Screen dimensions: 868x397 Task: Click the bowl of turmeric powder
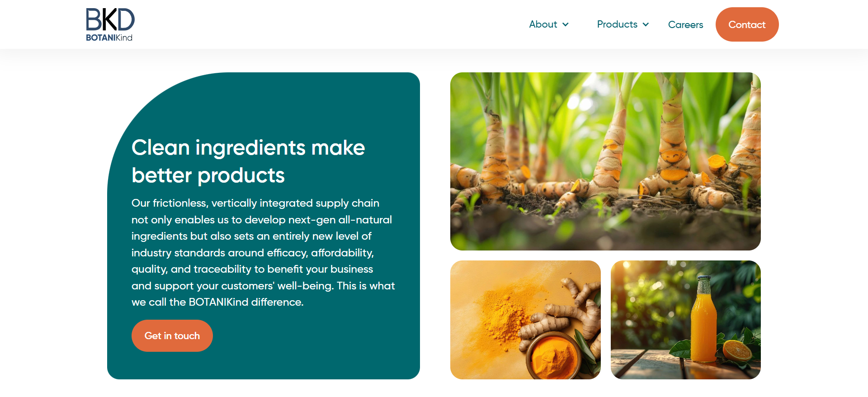click(x=554, y=357)
